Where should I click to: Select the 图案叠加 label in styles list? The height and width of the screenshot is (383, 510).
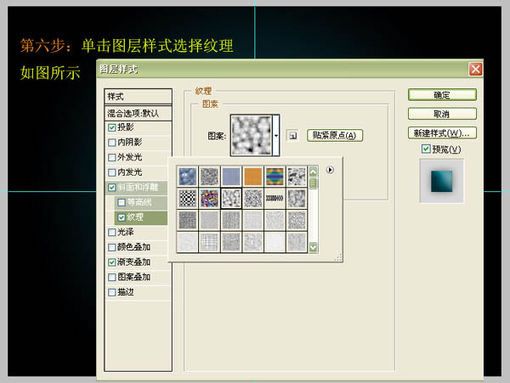[134, 277]
